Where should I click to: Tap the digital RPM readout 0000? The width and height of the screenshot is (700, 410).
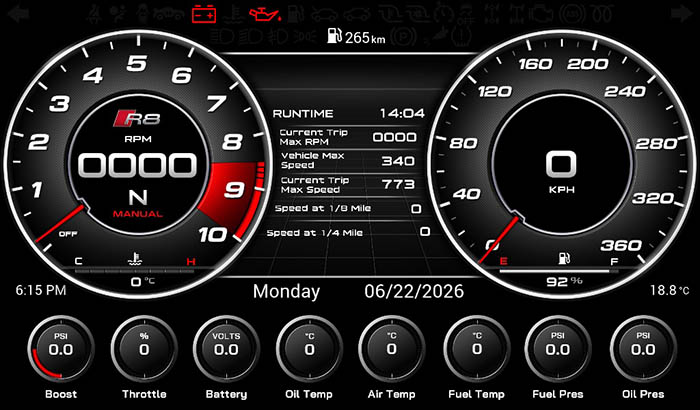coord(138,166)
